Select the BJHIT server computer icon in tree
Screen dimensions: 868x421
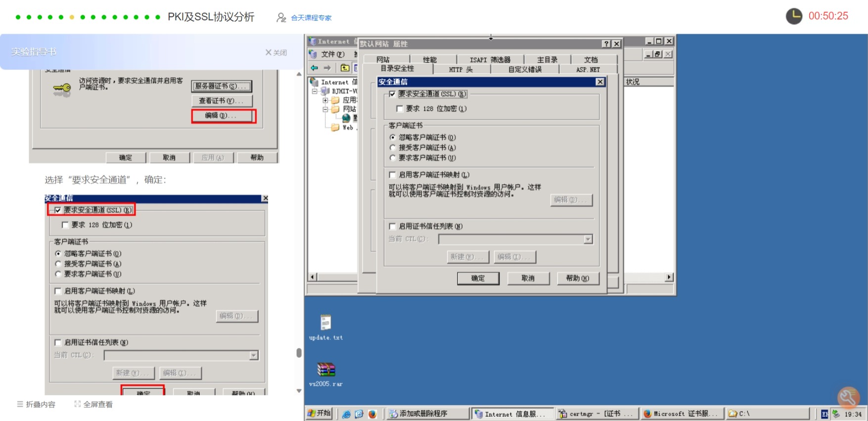tap(325, 91)
